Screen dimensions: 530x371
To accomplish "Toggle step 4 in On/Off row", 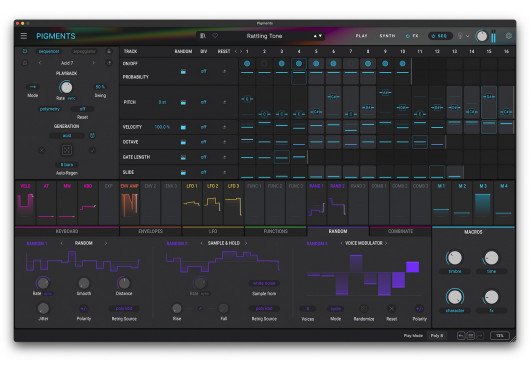I will [299, 64].
